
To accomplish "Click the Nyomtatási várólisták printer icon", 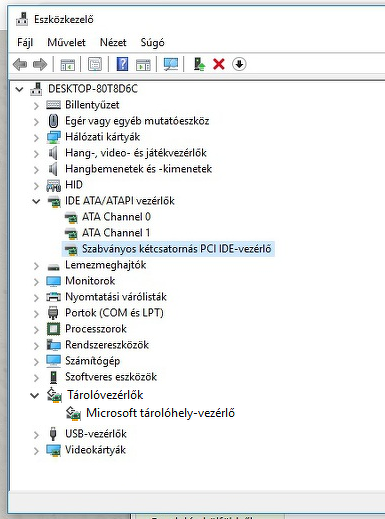I will coord(53,297).
